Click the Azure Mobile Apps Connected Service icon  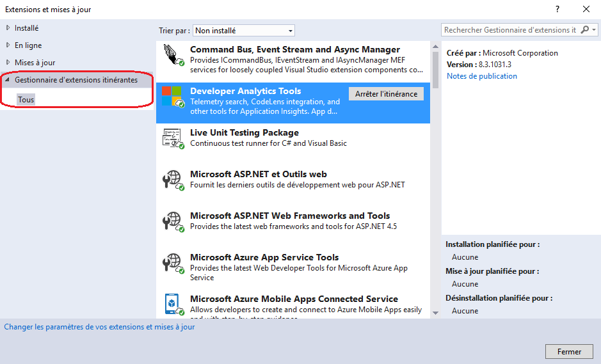pyautogui.click(x=173, y=304)
